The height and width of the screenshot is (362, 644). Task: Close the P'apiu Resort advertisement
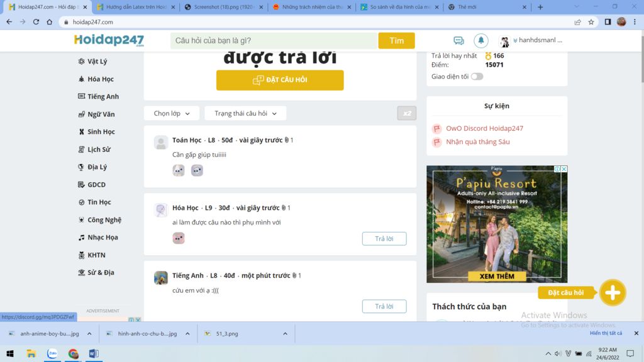point(564,169)
